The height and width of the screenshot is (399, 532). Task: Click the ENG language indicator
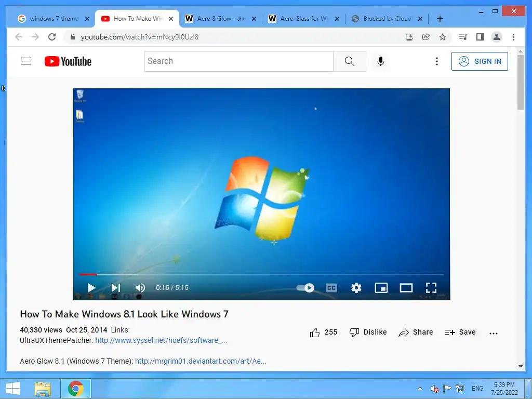coord(477,389)
